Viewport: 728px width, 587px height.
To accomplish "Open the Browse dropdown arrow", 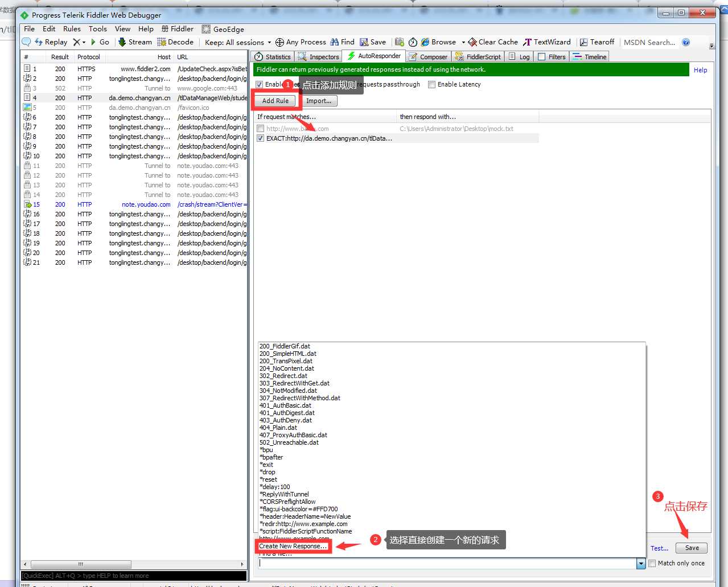I will pos(463,42).
